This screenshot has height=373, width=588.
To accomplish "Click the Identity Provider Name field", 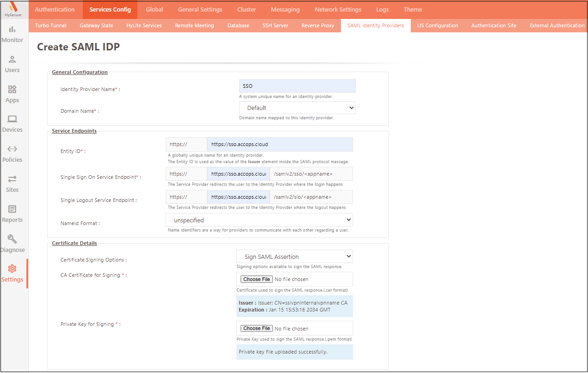I will point(297,86).
